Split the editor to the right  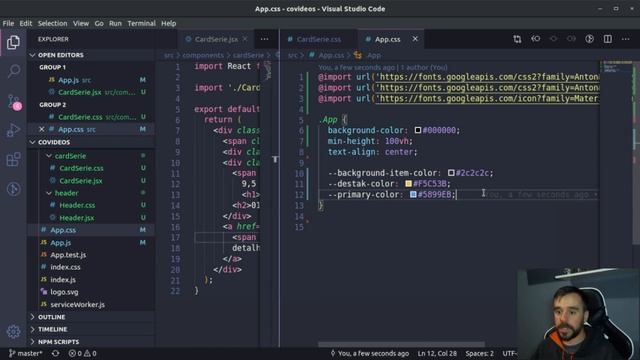[x=608, y=39]
